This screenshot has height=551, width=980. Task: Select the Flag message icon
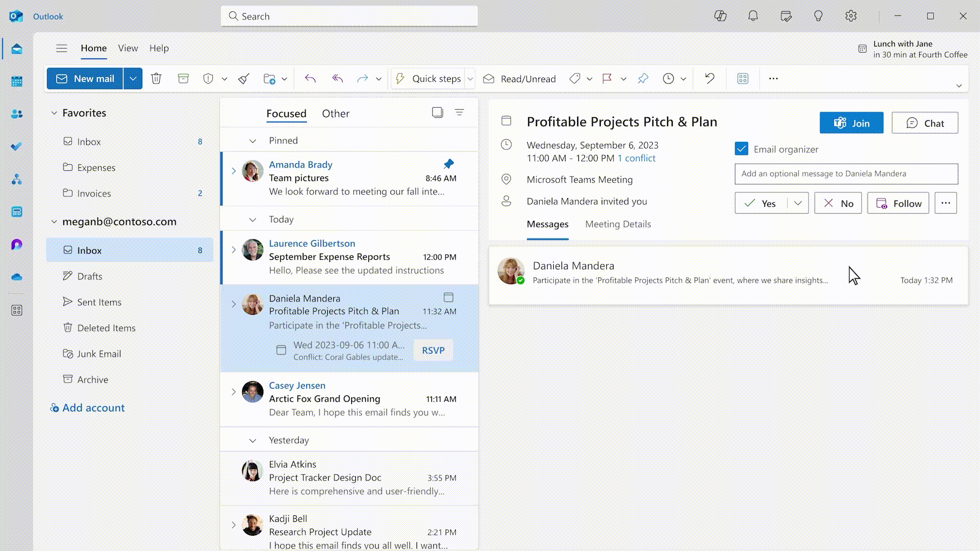606,78
